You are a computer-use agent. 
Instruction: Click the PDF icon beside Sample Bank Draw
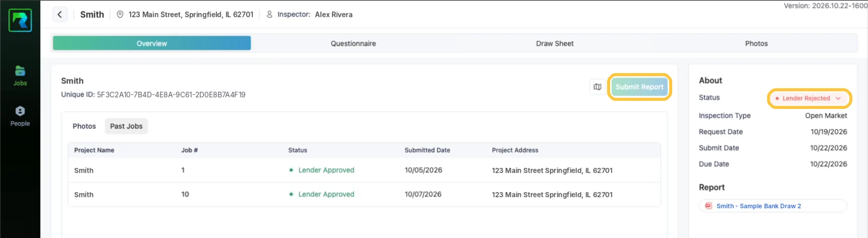tap(708, 206)
